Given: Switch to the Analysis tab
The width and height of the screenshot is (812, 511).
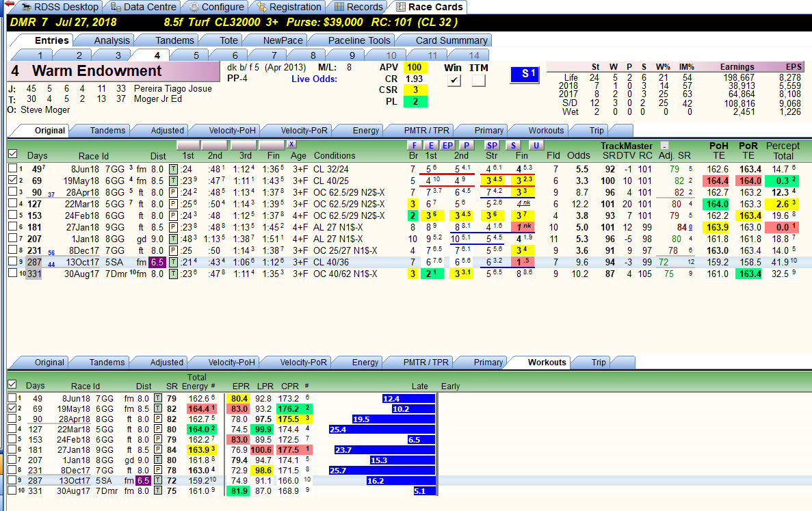Looking at the screenshot, I should pyautogui.click(x=112, y=40).
